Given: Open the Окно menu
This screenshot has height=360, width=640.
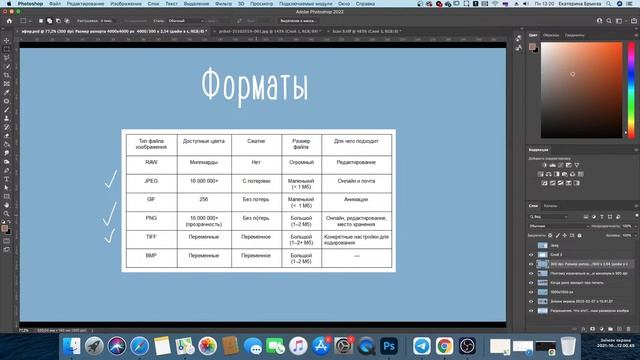Looking at the screenshot, I should (x=344, y=4).
